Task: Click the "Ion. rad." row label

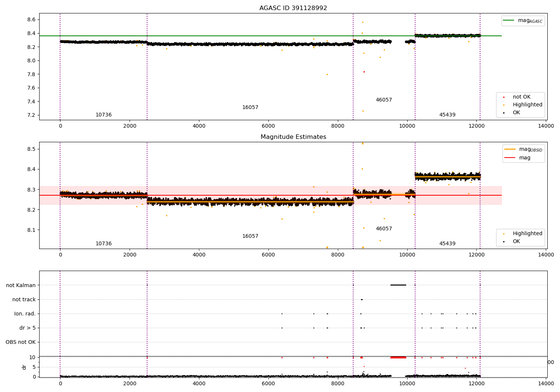Action: click(x=25, y=314)
